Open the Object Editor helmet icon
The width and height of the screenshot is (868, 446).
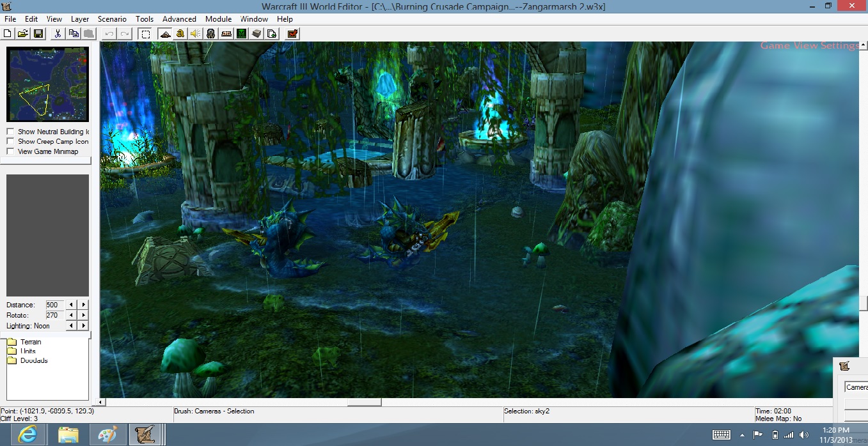(210, 33)
